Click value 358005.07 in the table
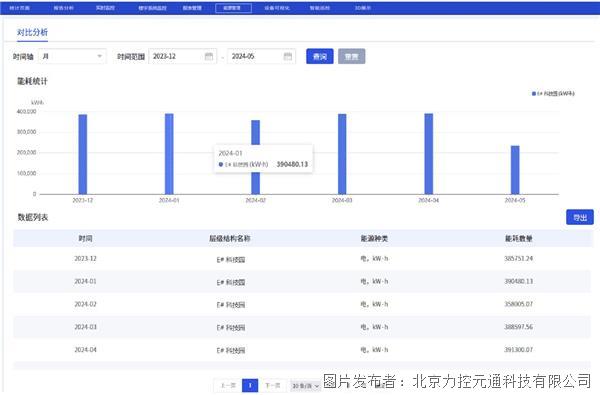600x395 pixels. click(x=518, y=304)
